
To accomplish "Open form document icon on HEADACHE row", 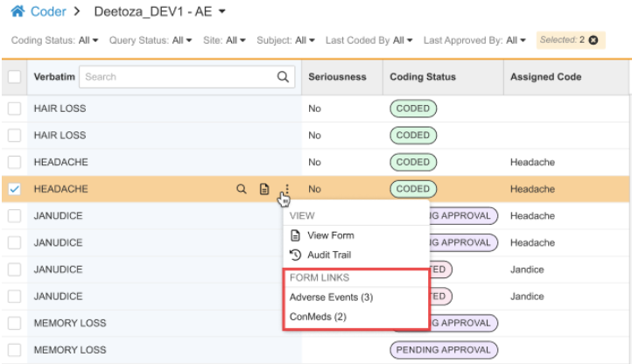I will tap(264, 189).
